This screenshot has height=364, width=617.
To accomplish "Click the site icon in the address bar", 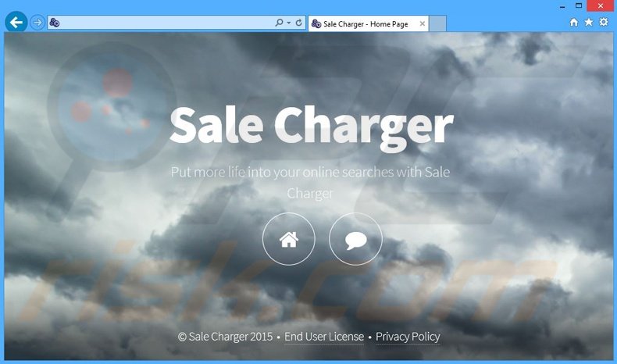I will 55,23.
